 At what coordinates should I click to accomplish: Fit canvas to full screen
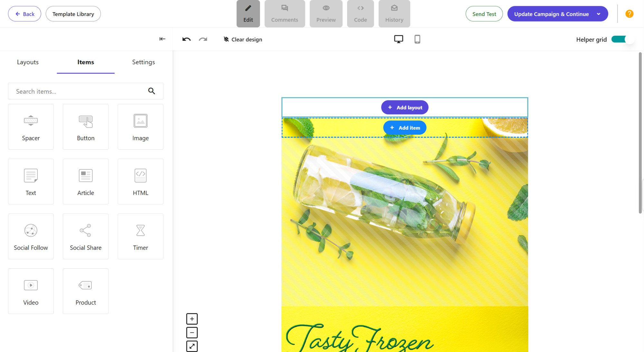(x=192, y=346)
